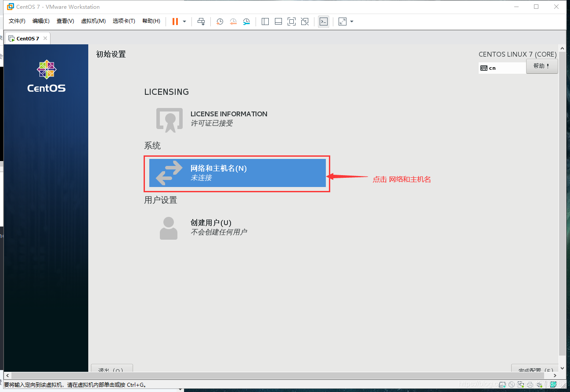Click the license certificate icon
Viewport: 570px width, 392px height.
(x=169, y=120)
